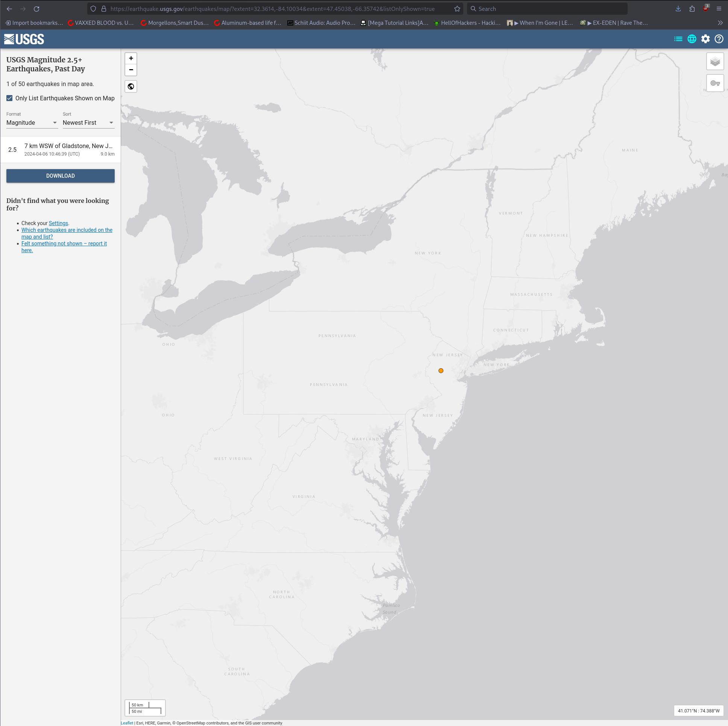The height and width of the screenshot is (726, 728).
Task: Open the browser hamburger menu
Action: [719, 9]
